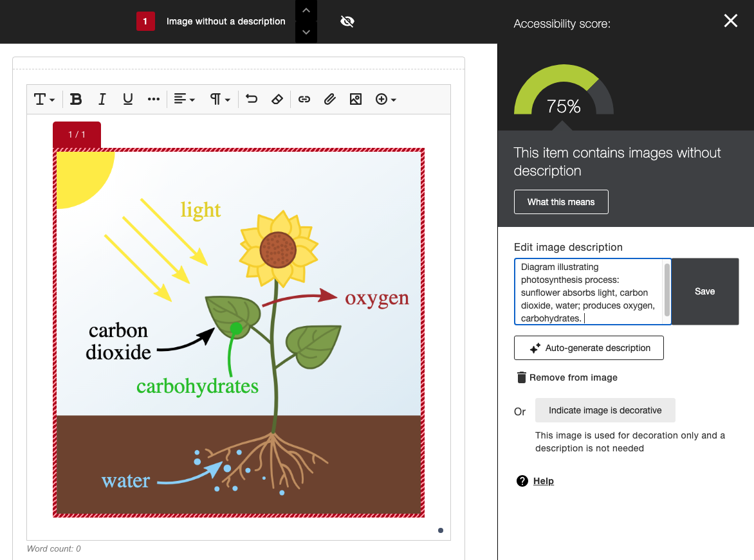The height and width of the screenshot is (560, 754).
Task: Show more formatting options ellipsis
Action: click(153, 99)
